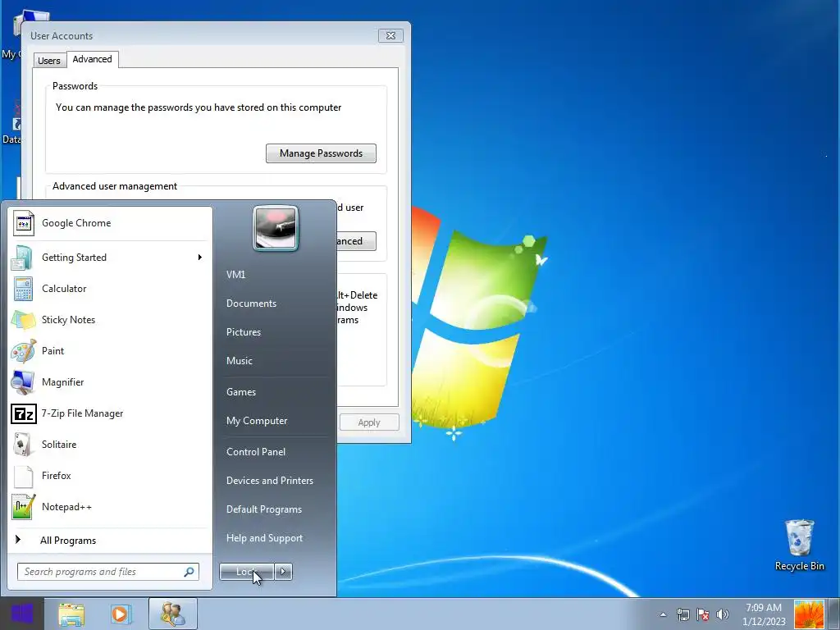Launch the 7-Zip File Manager icon

[x=24, y=413]
